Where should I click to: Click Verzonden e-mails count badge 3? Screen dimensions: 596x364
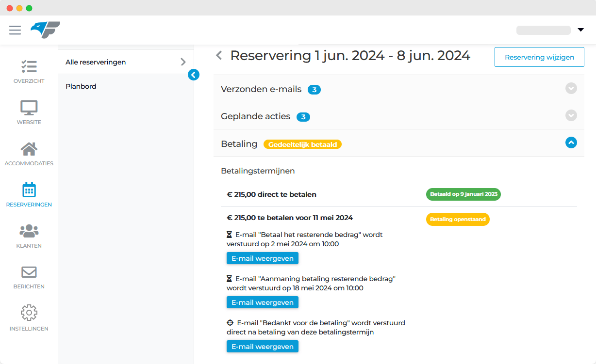[x=314, y=90]
